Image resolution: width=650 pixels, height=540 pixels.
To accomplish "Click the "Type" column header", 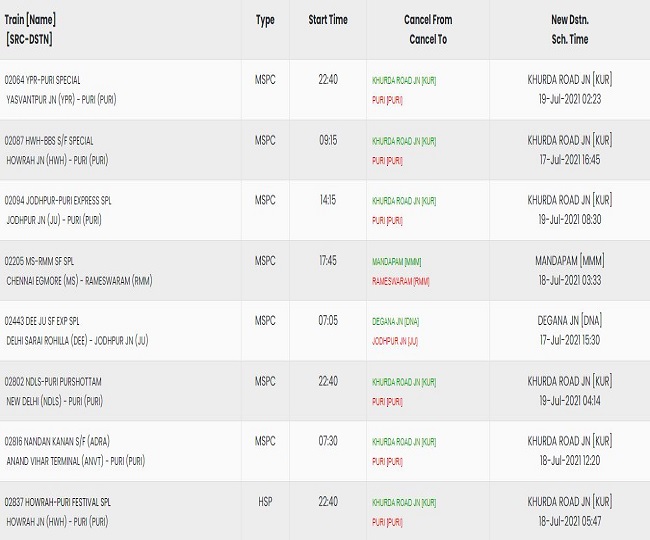I will coord(265,20).
